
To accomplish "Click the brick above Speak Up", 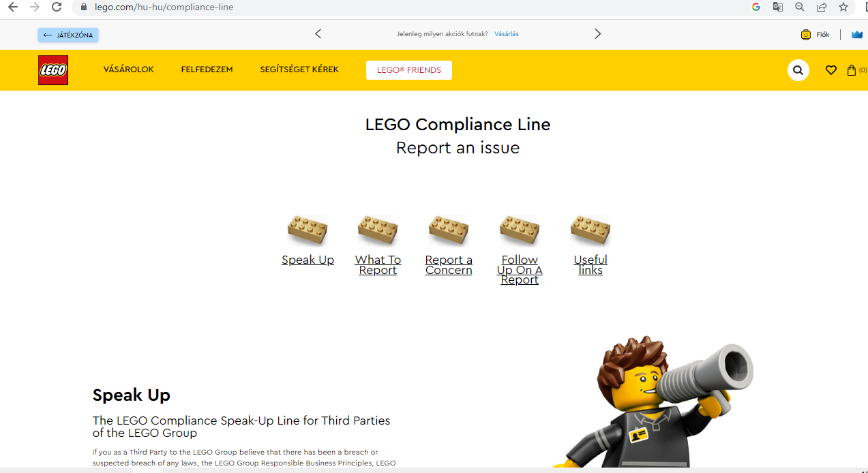I will click(308, 230).
